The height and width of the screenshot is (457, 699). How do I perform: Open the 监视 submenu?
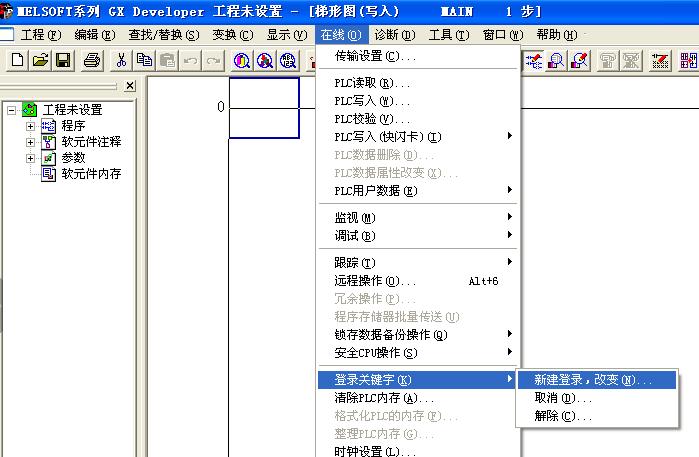coord(355,218)
